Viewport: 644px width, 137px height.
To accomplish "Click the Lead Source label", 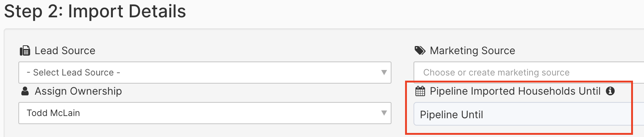I will coord(65,50).
